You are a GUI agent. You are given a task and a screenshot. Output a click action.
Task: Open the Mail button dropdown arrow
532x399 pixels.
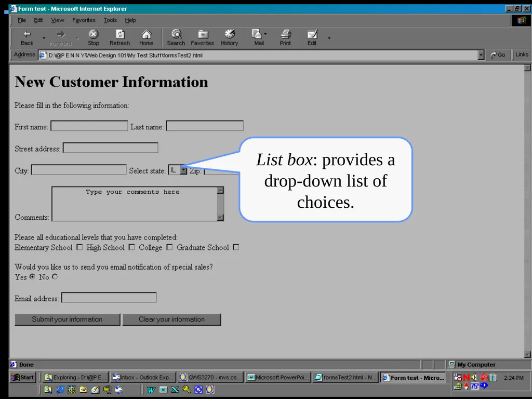tap(265, 34)
